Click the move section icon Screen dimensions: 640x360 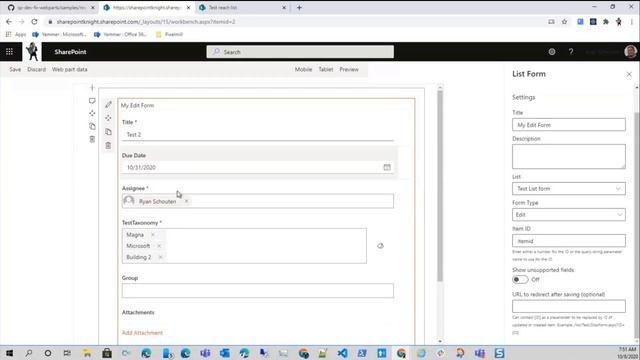coord(92,113)
